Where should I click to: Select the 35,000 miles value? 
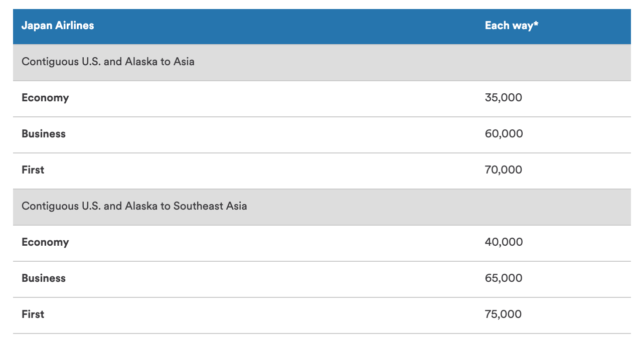pos(503,98)
